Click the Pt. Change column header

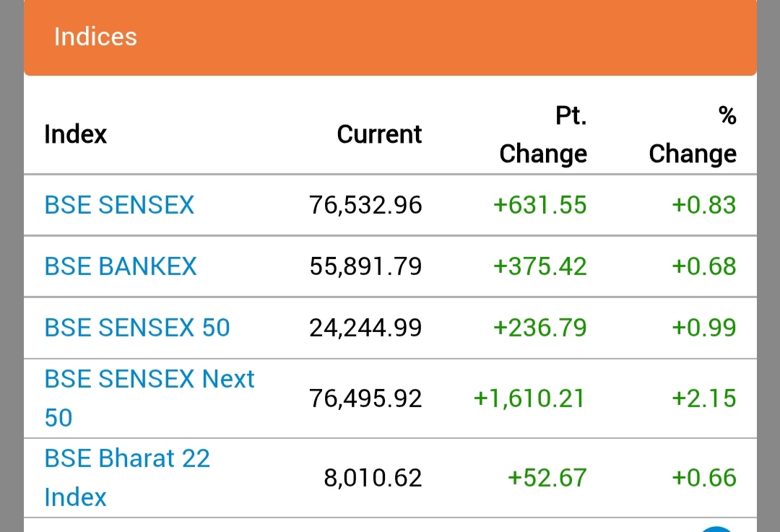543,135
